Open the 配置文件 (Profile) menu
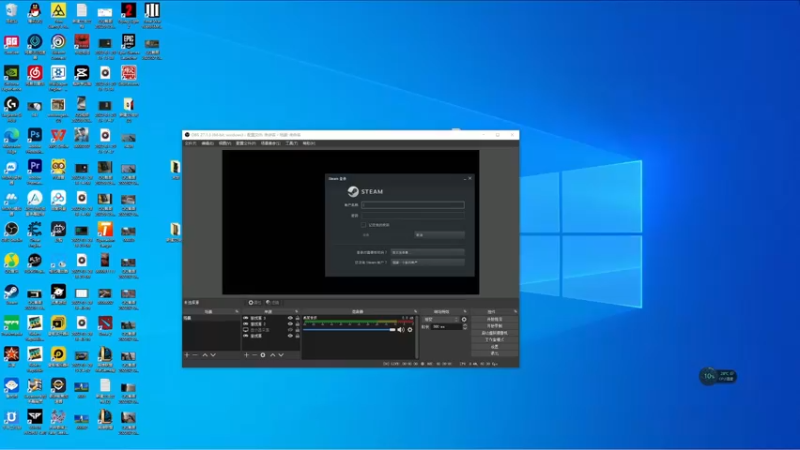Viewport: 800px width, 450px height. 245,143
